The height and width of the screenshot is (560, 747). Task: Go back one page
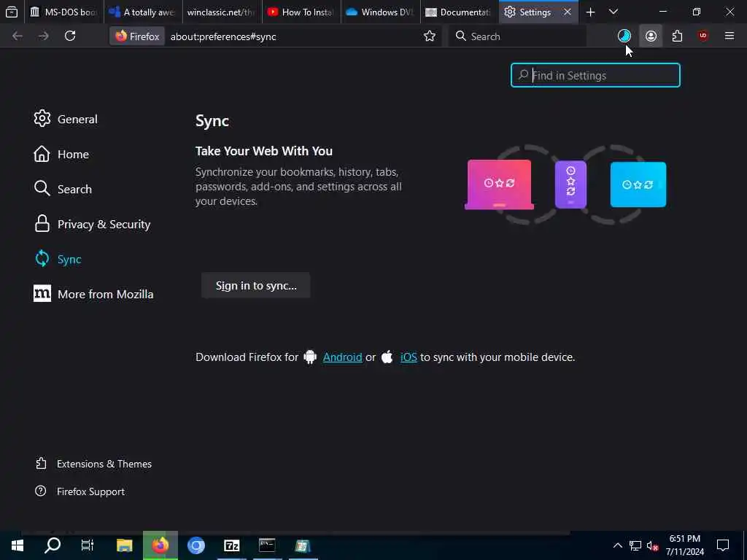tap(18, 36)
